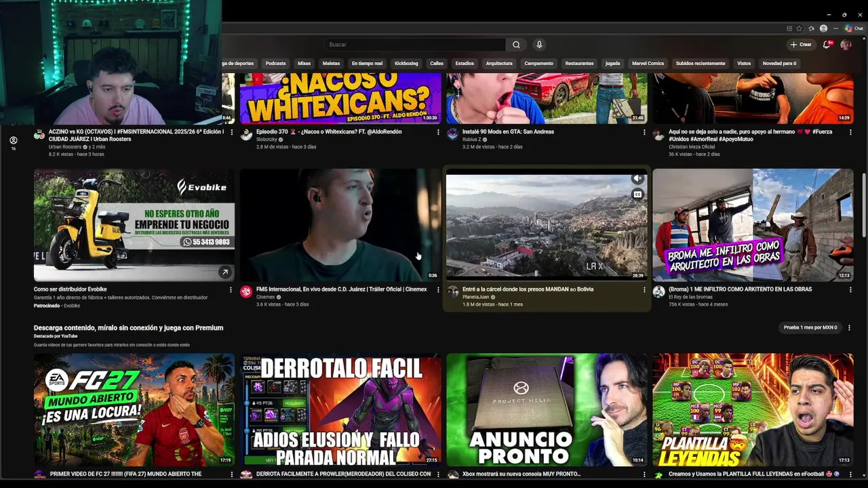
Task: Click the browser profile avatar icon
Action: [823, 28]
